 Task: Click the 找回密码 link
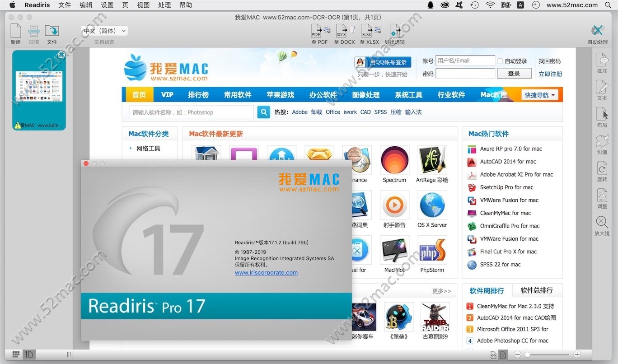[x=549, y=61]
